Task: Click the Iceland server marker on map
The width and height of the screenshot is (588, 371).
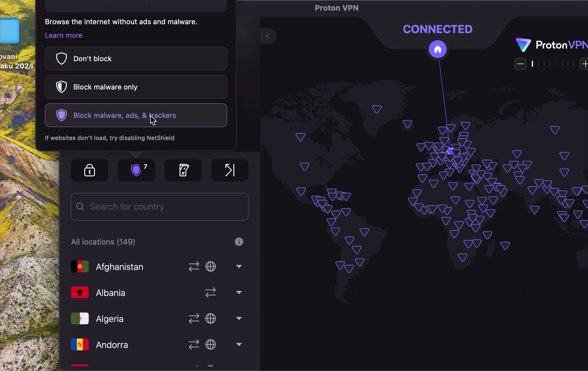Action: tap(408, 124)
